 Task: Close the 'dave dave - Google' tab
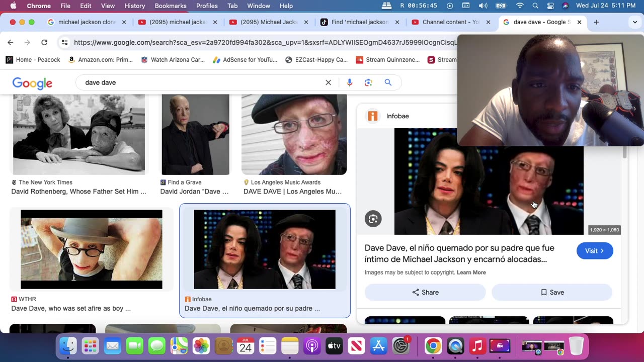coord(579,22)
